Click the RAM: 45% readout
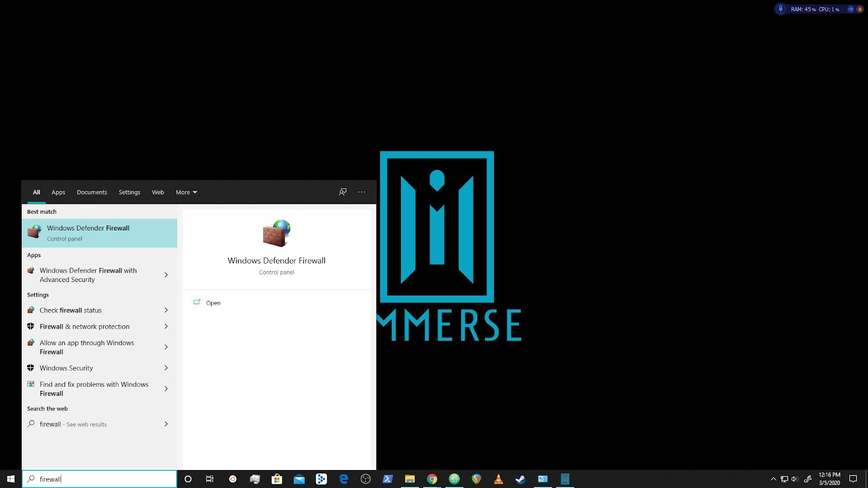 coord(803,9)
